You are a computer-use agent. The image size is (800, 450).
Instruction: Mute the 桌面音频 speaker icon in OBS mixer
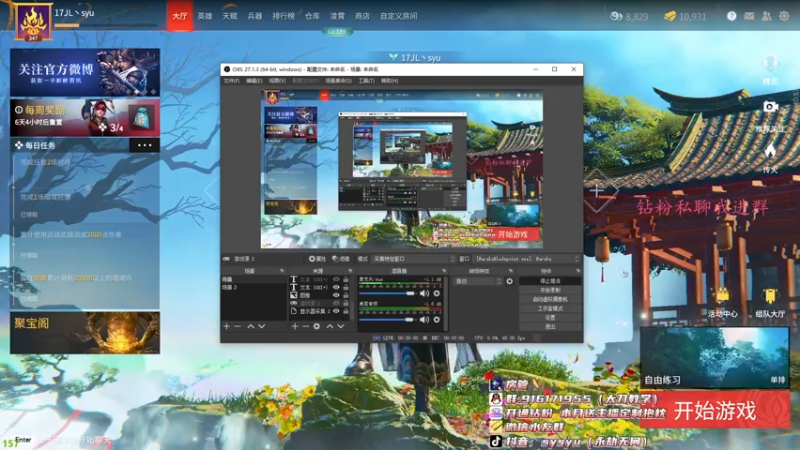point(424,319)
